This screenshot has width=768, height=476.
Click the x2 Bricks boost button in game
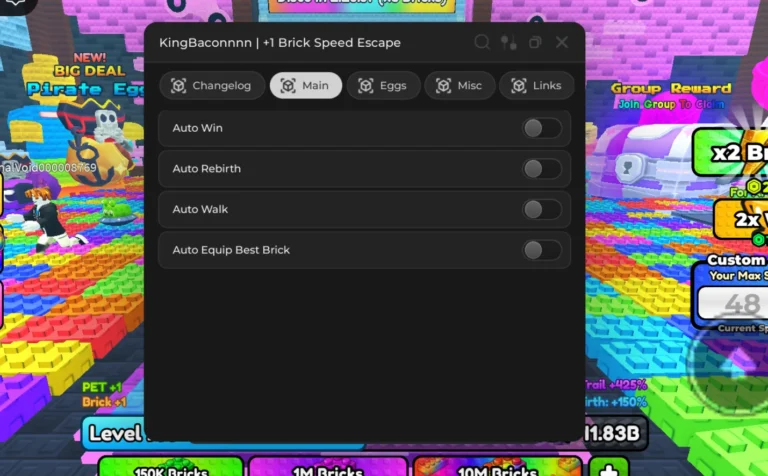731,153
